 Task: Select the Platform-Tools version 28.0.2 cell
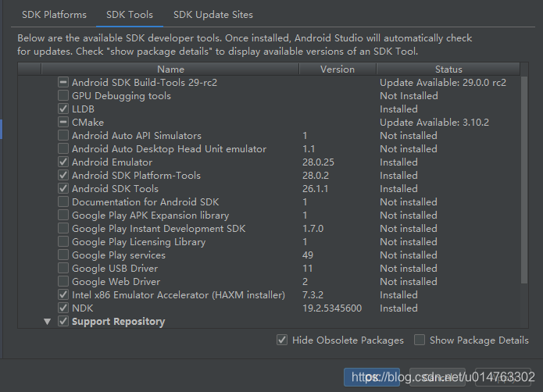[x=316, y=176]
